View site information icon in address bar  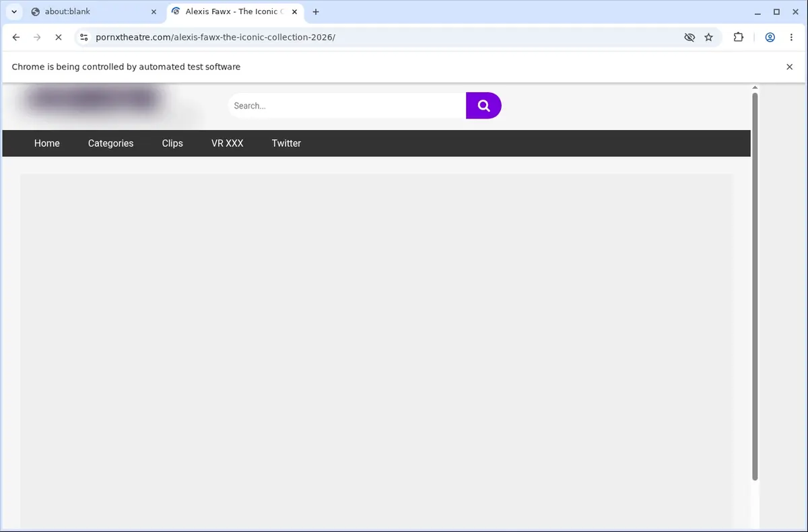coord(83,38)
